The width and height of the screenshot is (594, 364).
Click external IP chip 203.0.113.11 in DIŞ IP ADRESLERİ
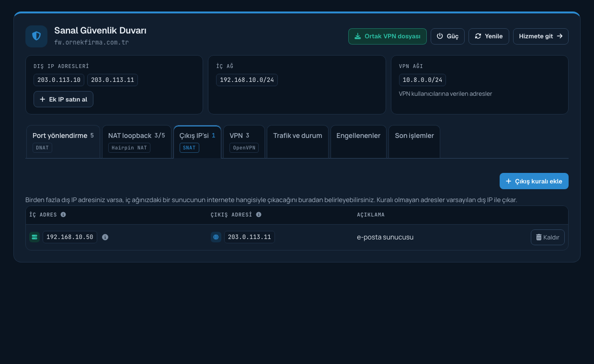[x=113, y=80]
